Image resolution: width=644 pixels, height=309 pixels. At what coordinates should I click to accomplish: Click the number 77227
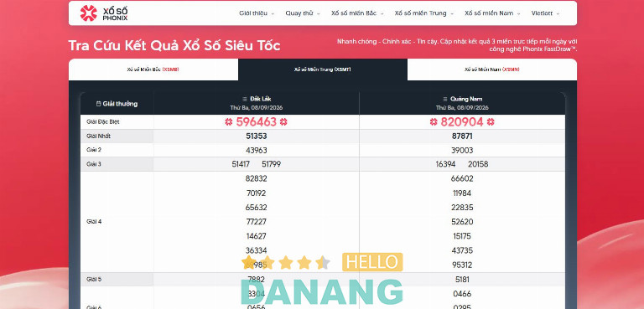(x=257, y=222)
